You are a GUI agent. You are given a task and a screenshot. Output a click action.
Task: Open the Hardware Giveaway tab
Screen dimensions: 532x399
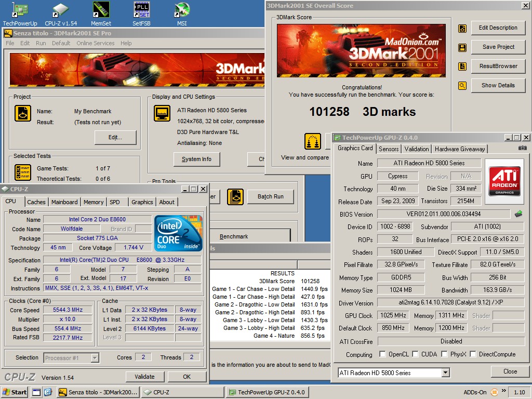pos(460,149)
